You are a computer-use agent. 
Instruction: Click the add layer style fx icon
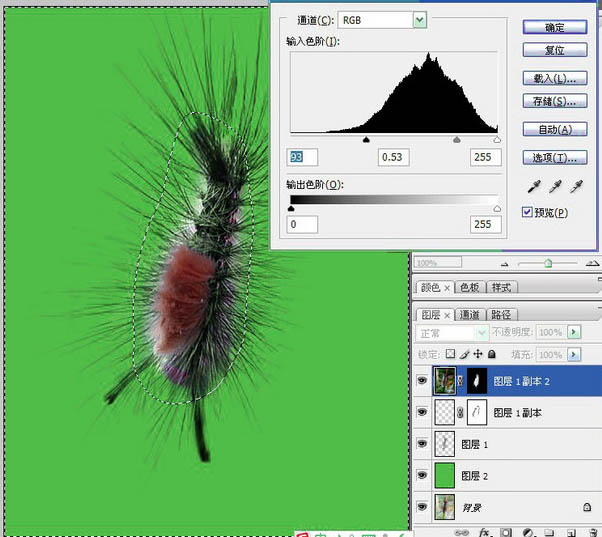pyautogui.click(x=483, y=532)
